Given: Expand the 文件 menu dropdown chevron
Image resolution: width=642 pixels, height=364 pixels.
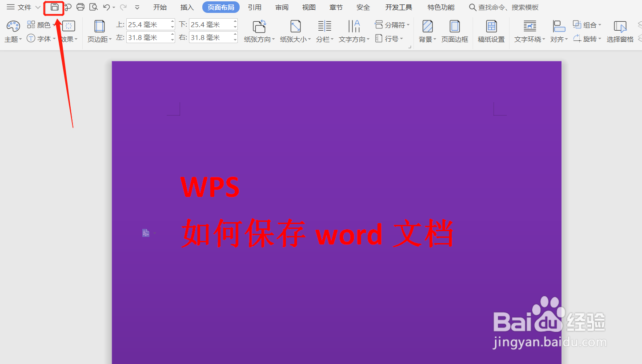Looking at the screenshot, I should point(38,8).
